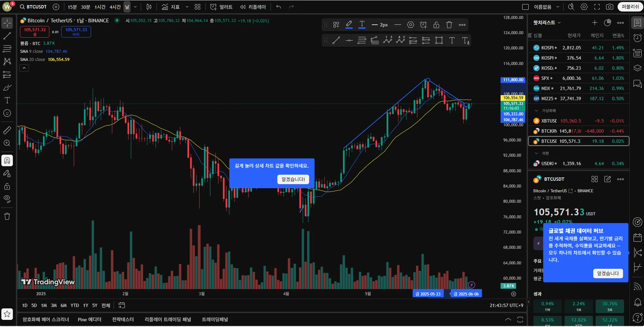Image resolution: width=644 pixels, height=327 pixels.
Task: Open the layout name dropdown chevron
Action: tap(558, 7)
